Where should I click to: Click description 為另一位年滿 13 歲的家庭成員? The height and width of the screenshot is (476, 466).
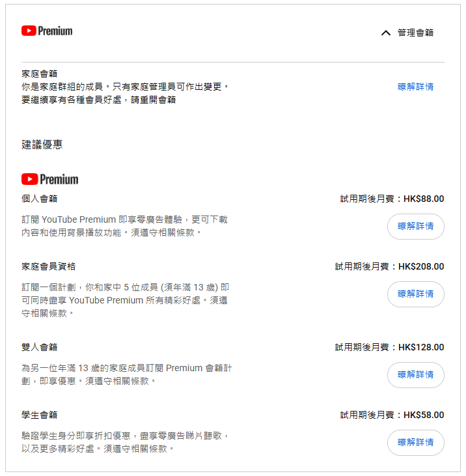[126, 374]
